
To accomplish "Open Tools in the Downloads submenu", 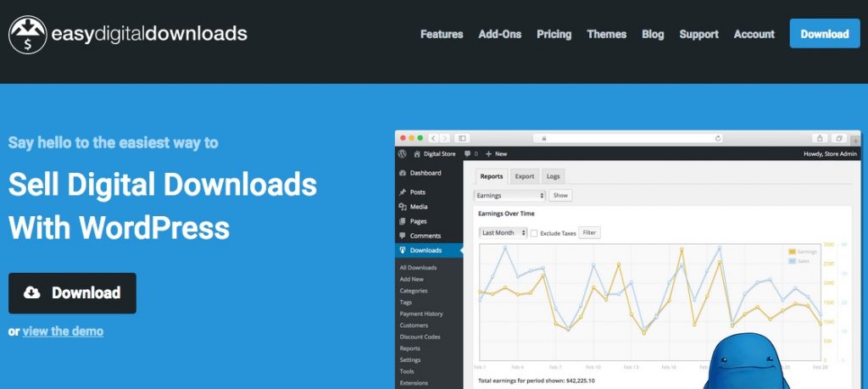I will coord(407,371).
